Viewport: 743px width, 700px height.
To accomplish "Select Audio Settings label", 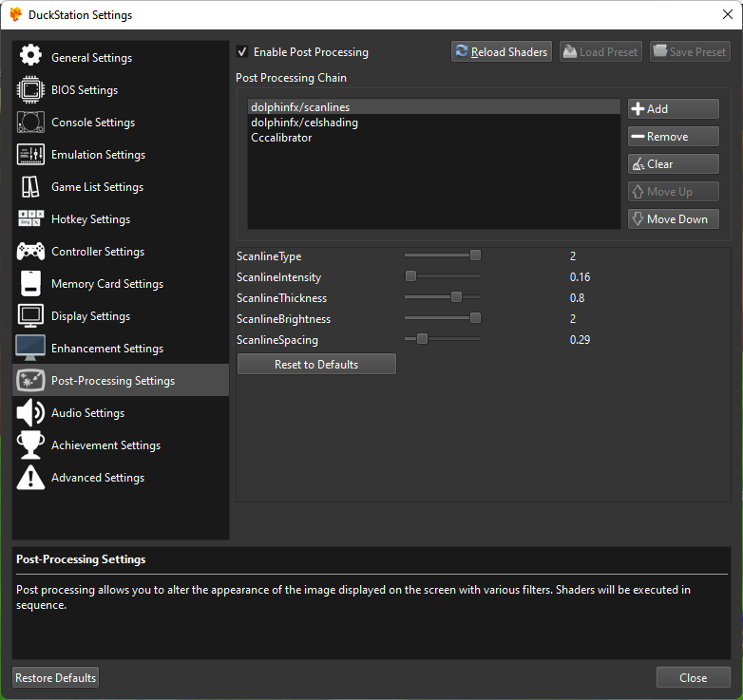I will (87, 413).
